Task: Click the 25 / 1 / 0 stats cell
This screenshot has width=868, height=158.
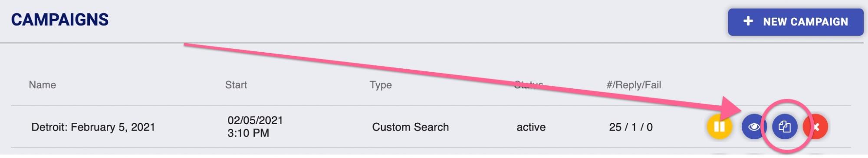Action: click(631, 127)
